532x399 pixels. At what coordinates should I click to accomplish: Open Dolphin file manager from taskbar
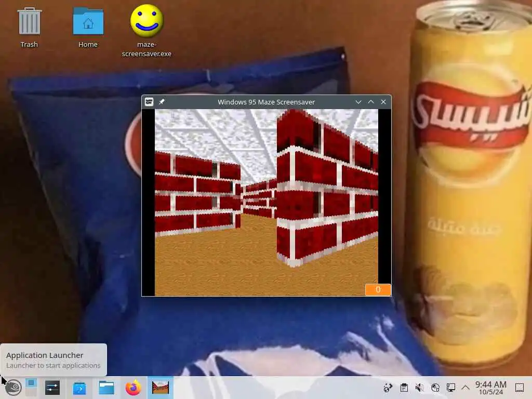pos(107,388)
